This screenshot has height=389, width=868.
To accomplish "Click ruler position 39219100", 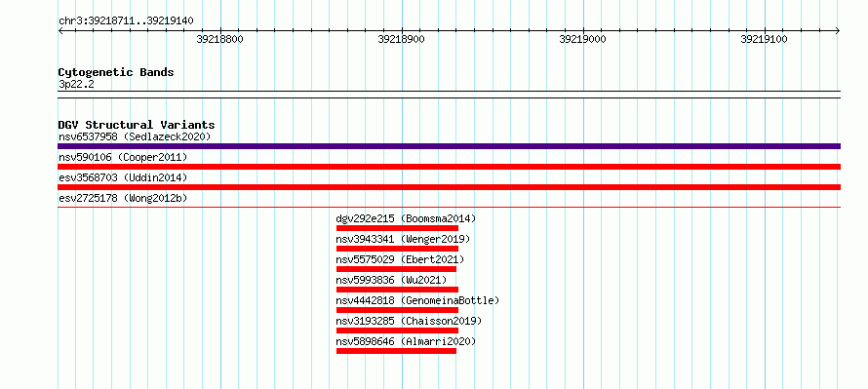I will 764,39.
